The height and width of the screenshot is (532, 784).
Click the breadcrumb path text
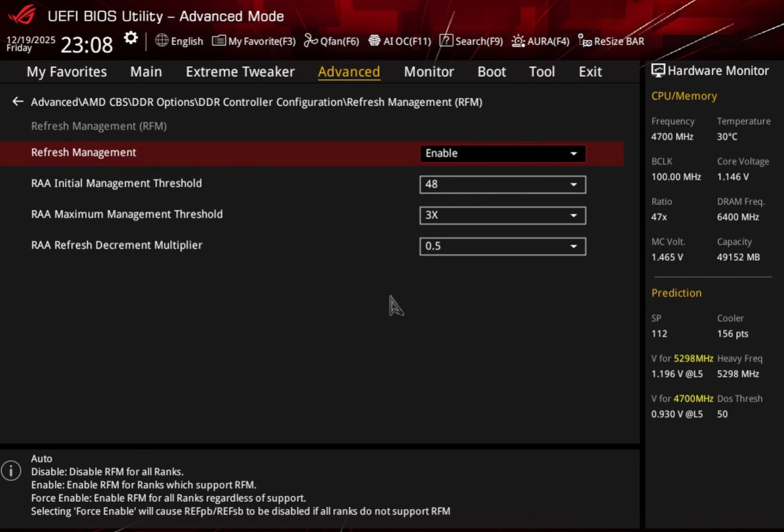257,102
